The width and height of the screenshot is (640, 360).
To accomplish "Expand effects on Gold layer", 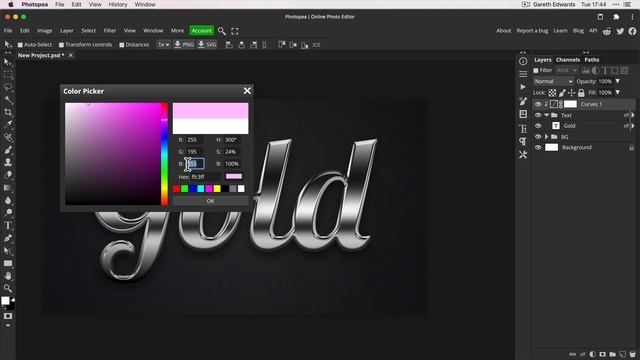I will [633, 126].
